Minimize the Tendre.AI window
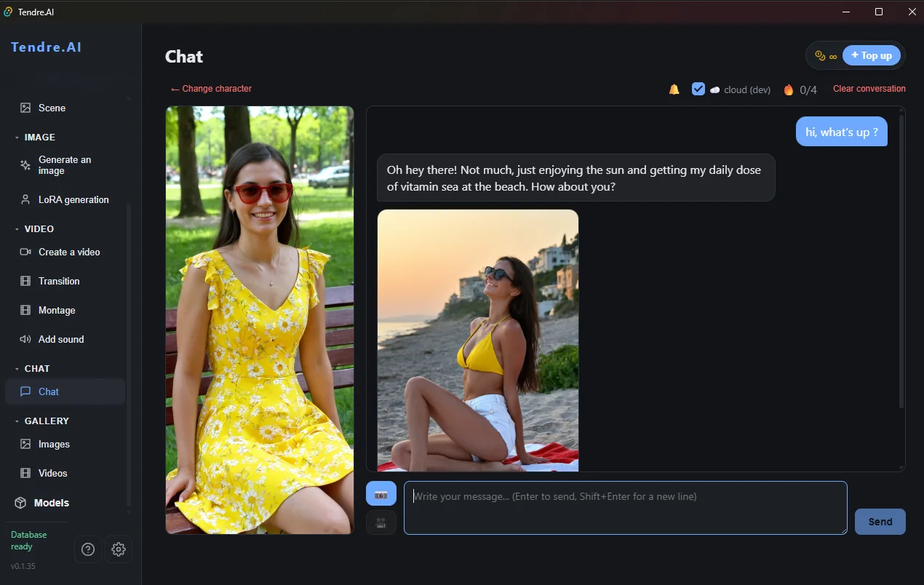 tap(846, 12)
